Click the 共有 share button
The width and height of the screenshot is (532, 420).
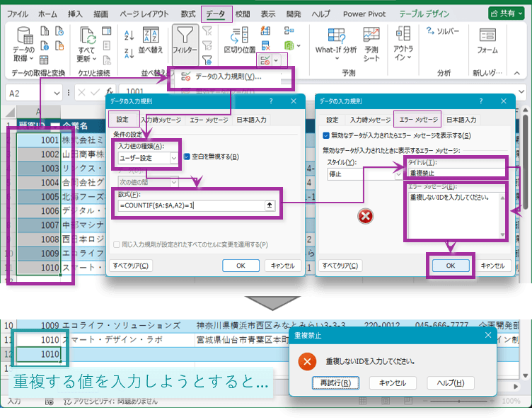click(507, 13)
